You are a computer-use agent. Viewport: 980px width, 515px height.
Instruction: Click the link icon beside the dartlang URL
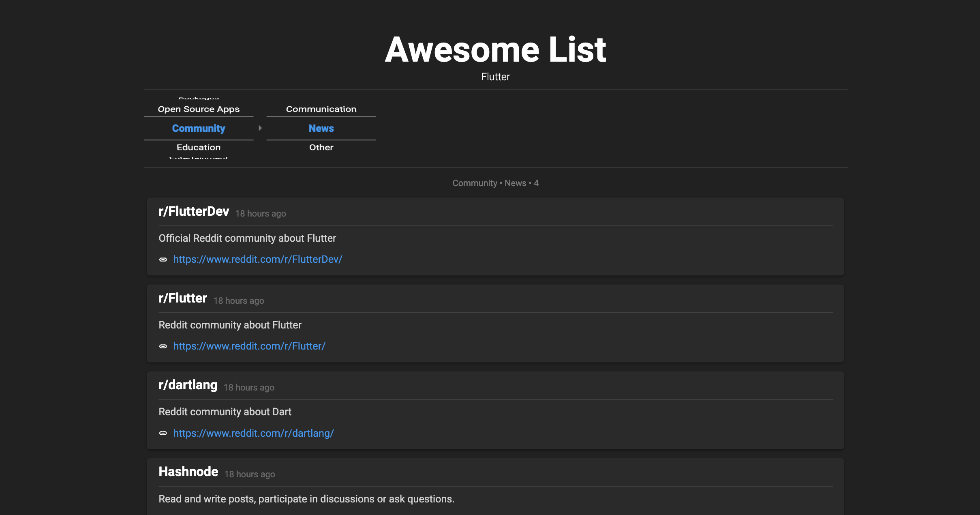(x=163, y=433)
